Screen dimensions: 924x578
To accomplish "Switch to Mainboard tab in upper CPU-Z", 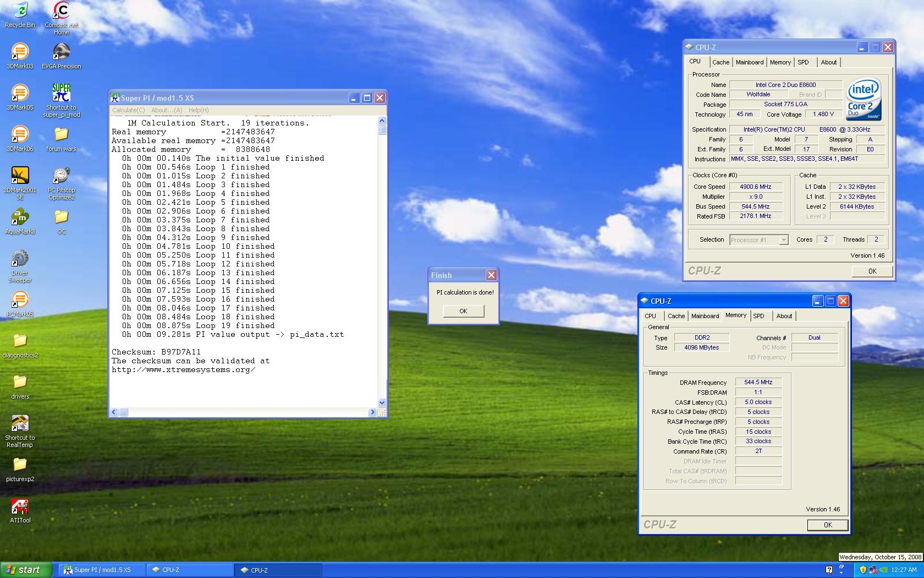I will point(750,62).
